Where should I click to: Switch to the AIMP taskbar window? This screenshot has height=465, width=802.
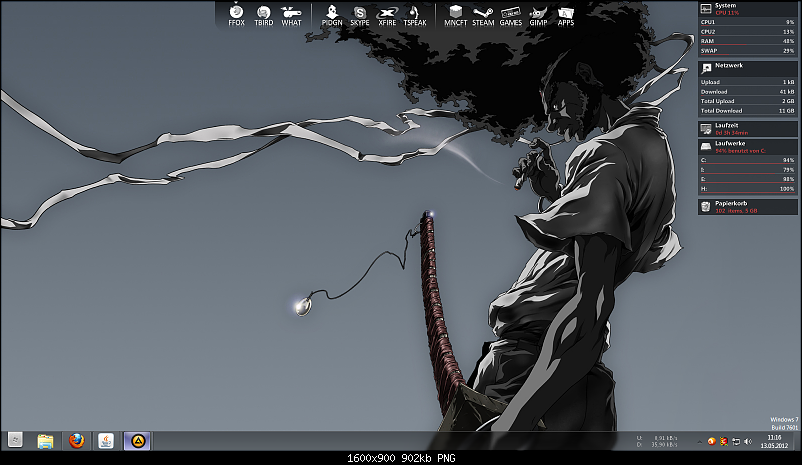point(137,440)
